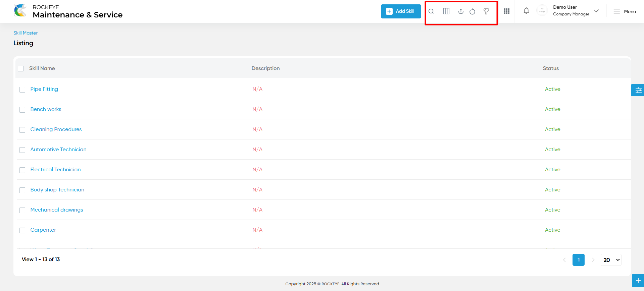
Task: Click the ROCKEYE logo
Action: tap(20, 11)
